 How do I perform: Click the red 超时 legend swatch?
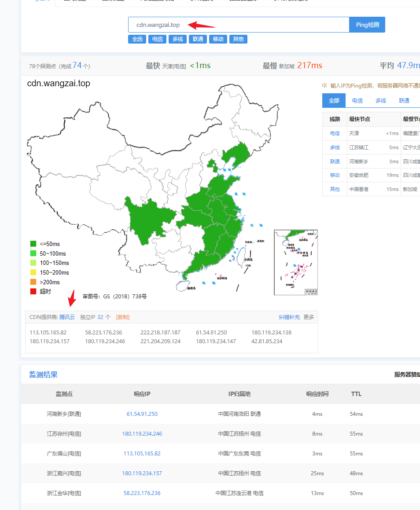(x=33, y=291)
